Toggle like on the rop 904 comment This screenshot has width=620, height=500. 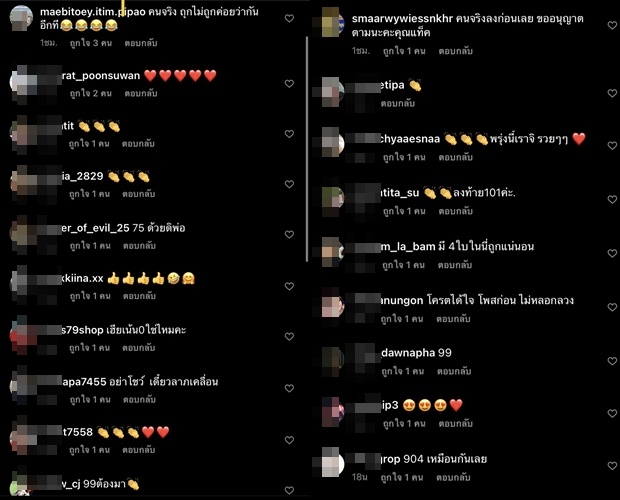pyautogui.click(x=612, y=466)
